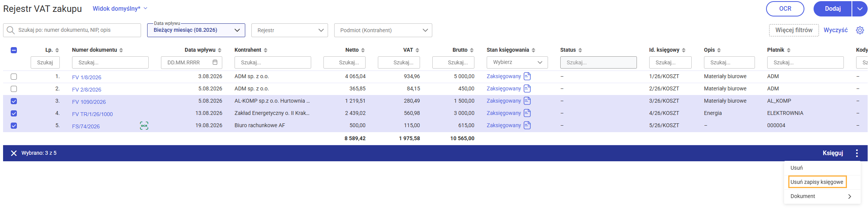
Task: Click the Wyczyść filters link
Action: pyautogui.click(x=836, y=30)
